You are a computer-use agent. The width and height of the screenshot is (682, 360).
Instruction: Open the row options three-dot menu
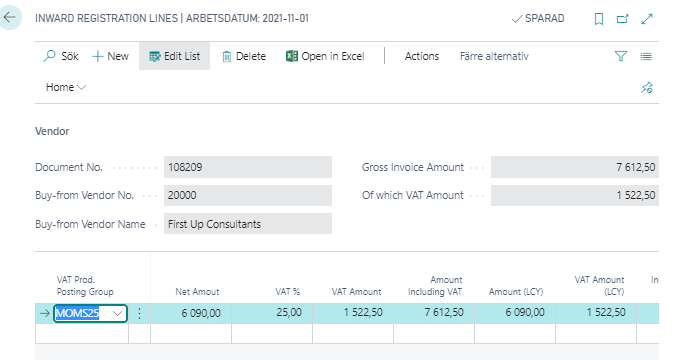click(139, 313)
